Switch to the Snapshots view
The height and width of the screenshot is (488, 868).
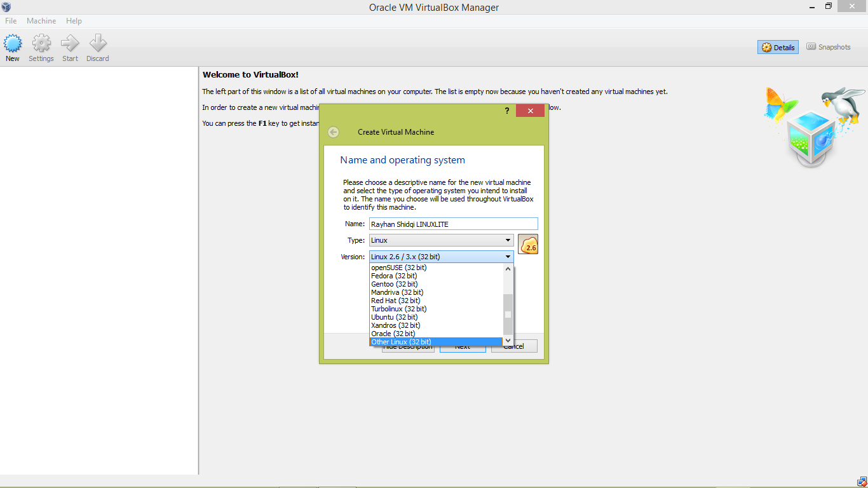(829, 47)
